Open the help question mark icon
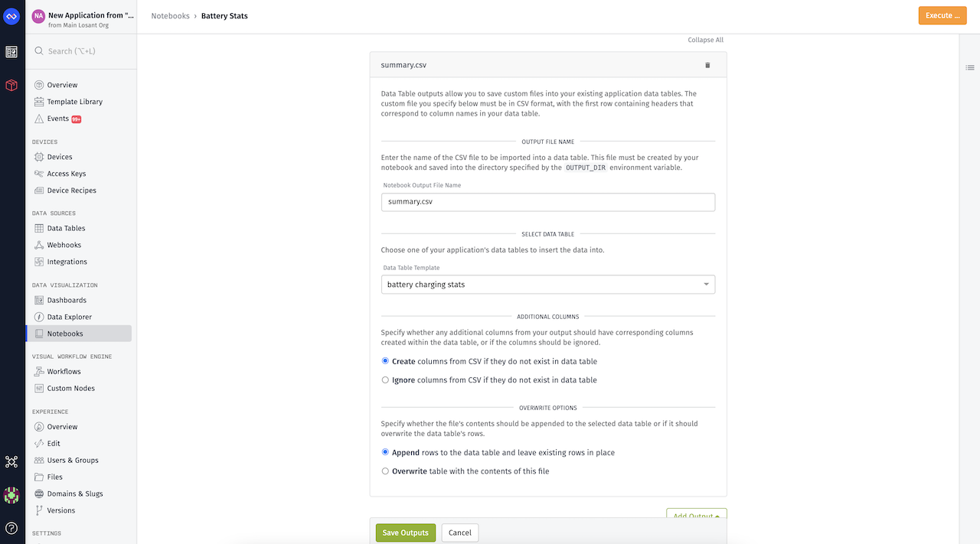This screenshot has height=544, width=980. (x=11, y=528)
